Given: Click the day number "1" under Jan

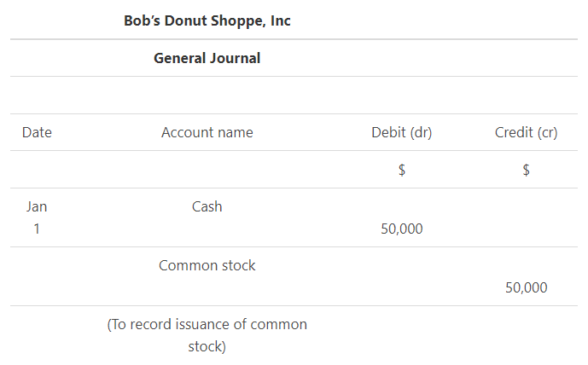Looking at the screenshot, I should pos(37,229).
